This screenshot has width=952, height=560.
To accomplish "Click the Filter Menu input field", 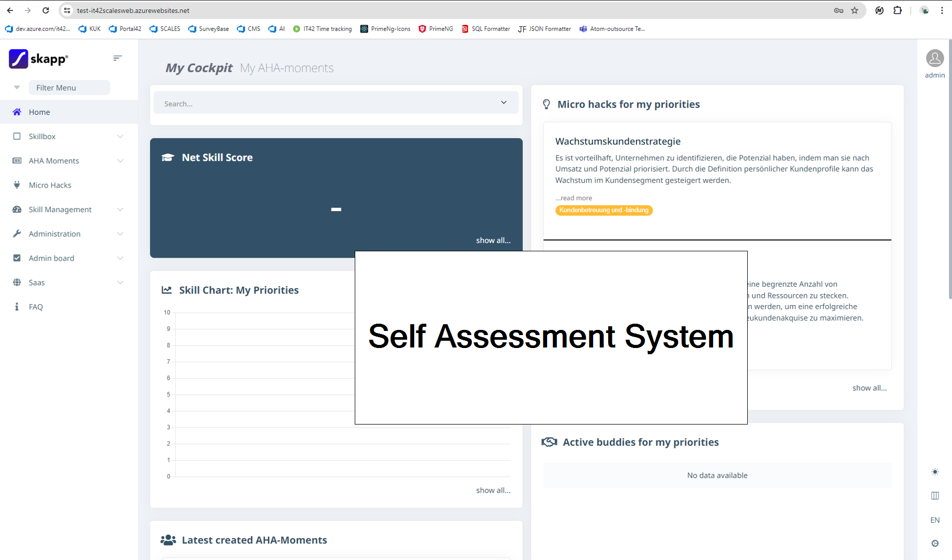I will [69, 87].
